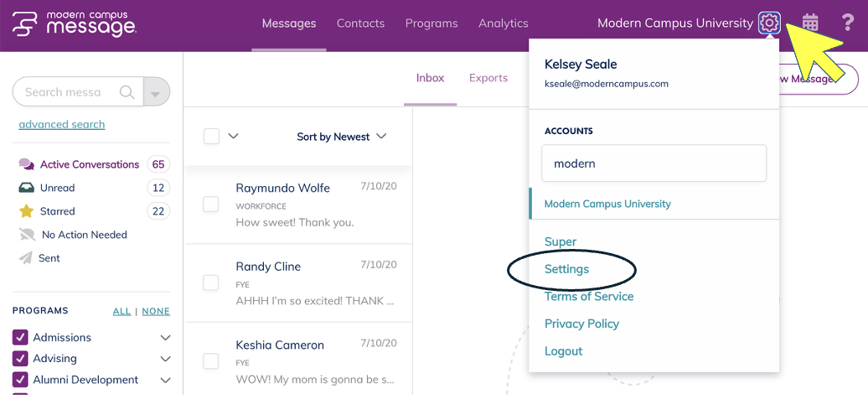This screenshot has width=868, height=399.
Task: Select Raymundo Wolfe message checkbox
Action: point(211,204)
